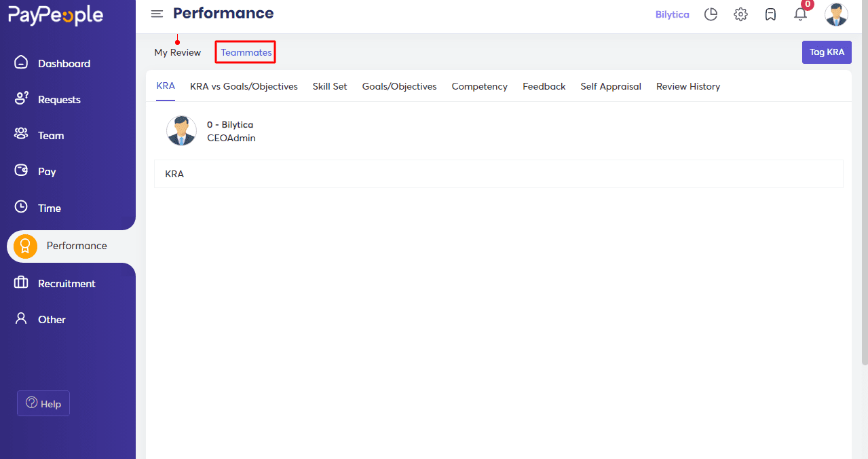The width and height of the screenshot is (868, 459).
Task: Click the Dashboard sidebar icon
Action: [x=21, y=62]
